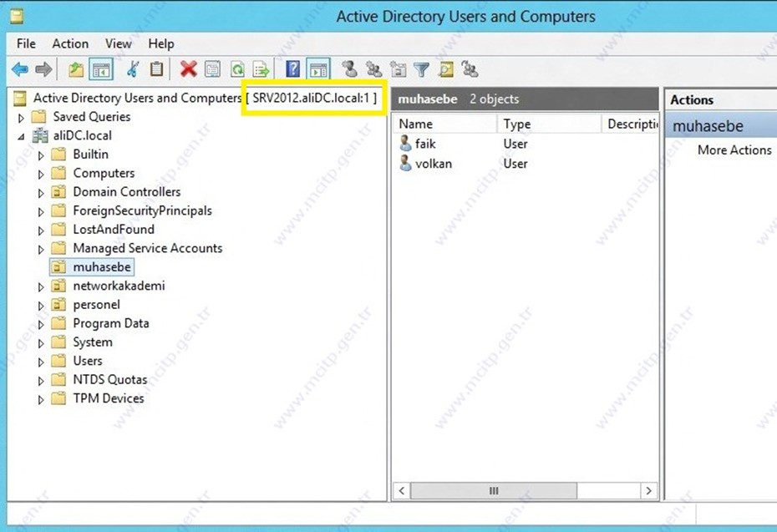Click the Filter funnel icon

422,69
